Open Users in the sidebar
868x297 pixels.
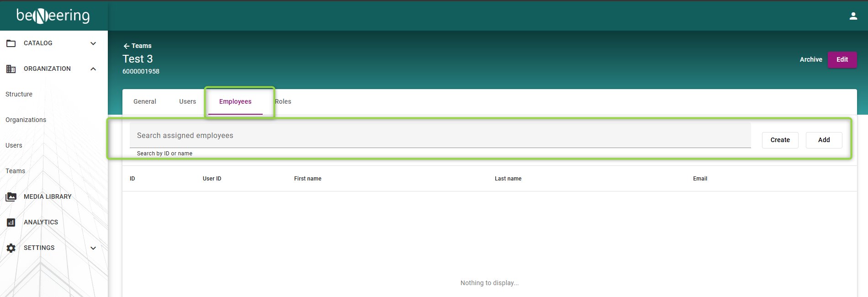pos(14,145)
